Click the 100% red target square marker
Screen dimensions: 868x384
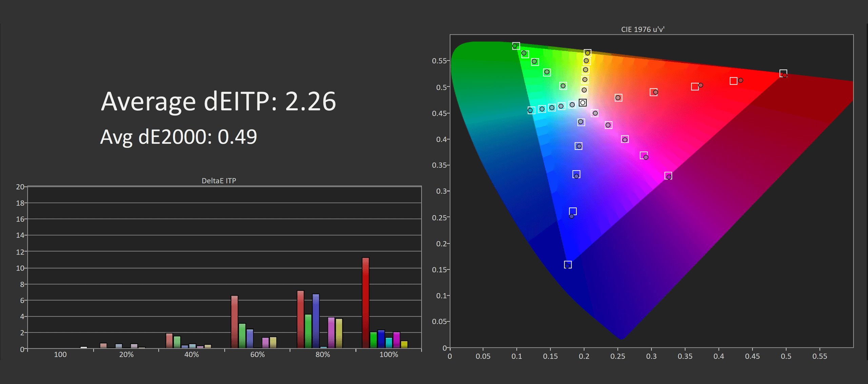(783, 73)
